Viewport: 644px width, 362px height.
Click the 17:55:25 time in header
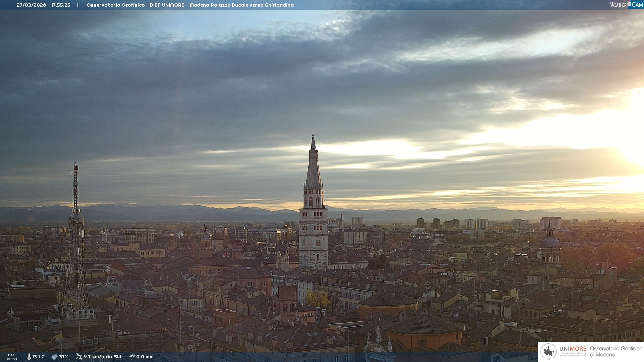click(x=61, y=5)
